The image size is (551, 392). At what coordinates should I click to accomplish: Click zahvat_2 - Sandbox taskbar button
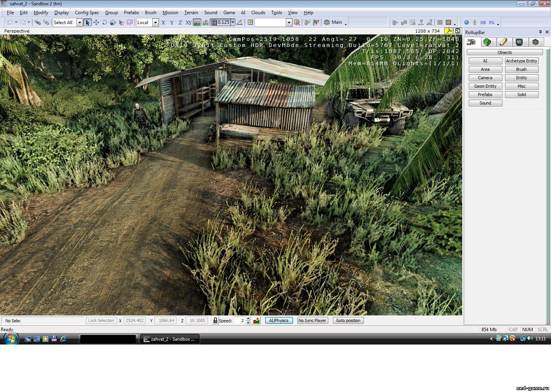tap(170, 339)
